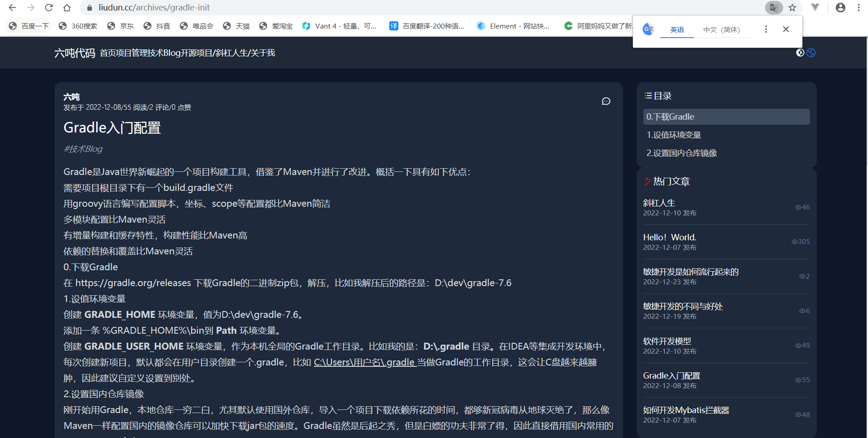The height and width of the screenshot is (438, 868).
Task: Open translate popup options menu
Action: (766, 29)
